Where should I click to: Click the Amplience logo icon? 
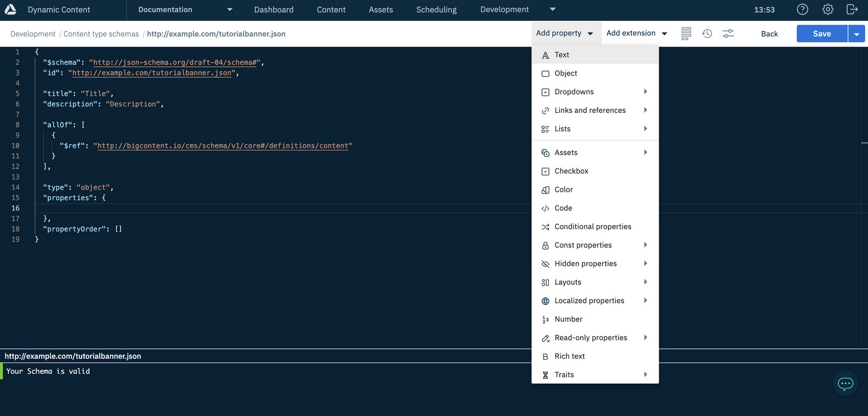(x=10, y=9)
